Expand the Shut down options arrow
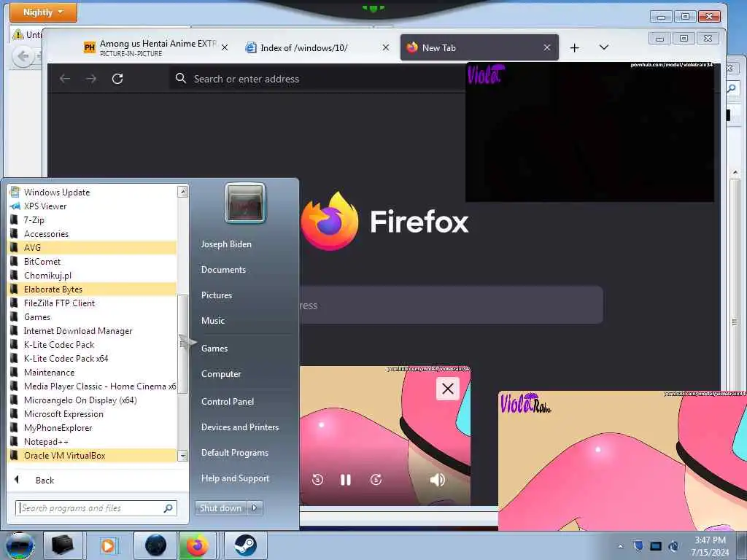Screen dimensions: 747x560 pos(255,508)
